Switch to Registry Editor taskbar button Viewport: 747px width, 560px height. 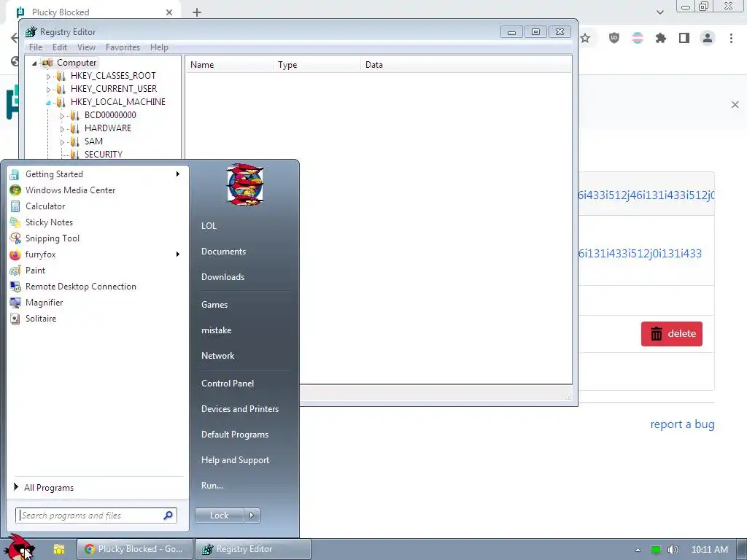[x=253, y=549]
